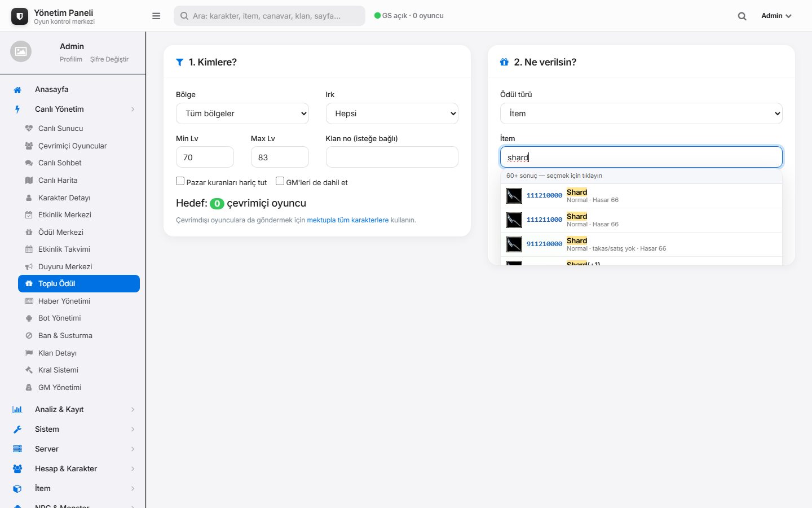Click the Yönetim Paneli shield logo
812x508 pixels.
pos(20,16)
